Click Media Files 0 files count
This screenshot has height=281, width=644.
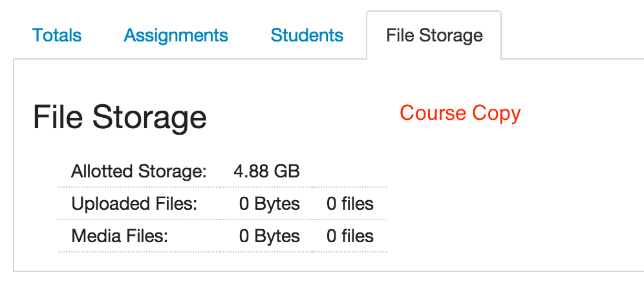350,236
